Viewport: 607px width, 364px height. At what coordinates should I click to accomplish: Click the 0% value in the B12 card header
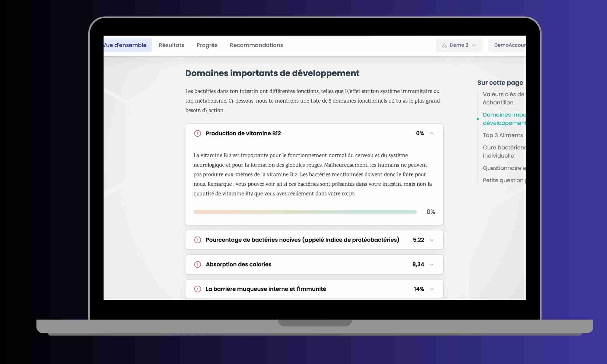tap(420, 133)
